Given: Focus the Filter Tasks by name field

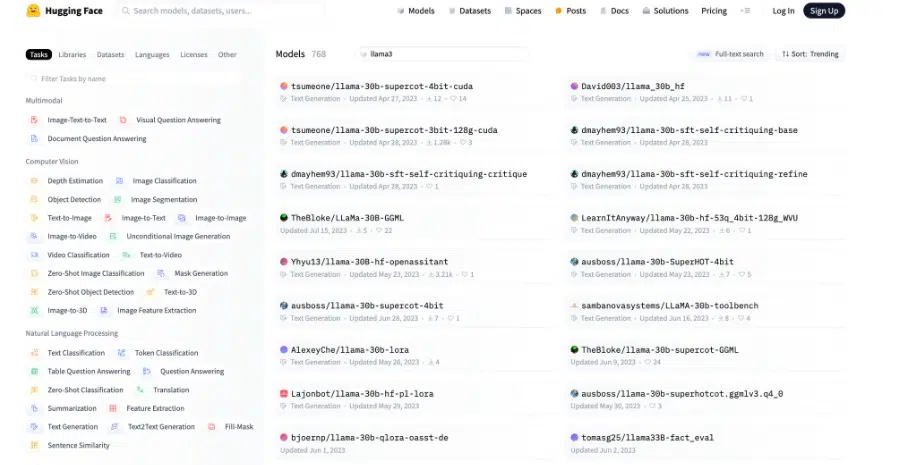Looking at the screenshot, I should 133,78.
